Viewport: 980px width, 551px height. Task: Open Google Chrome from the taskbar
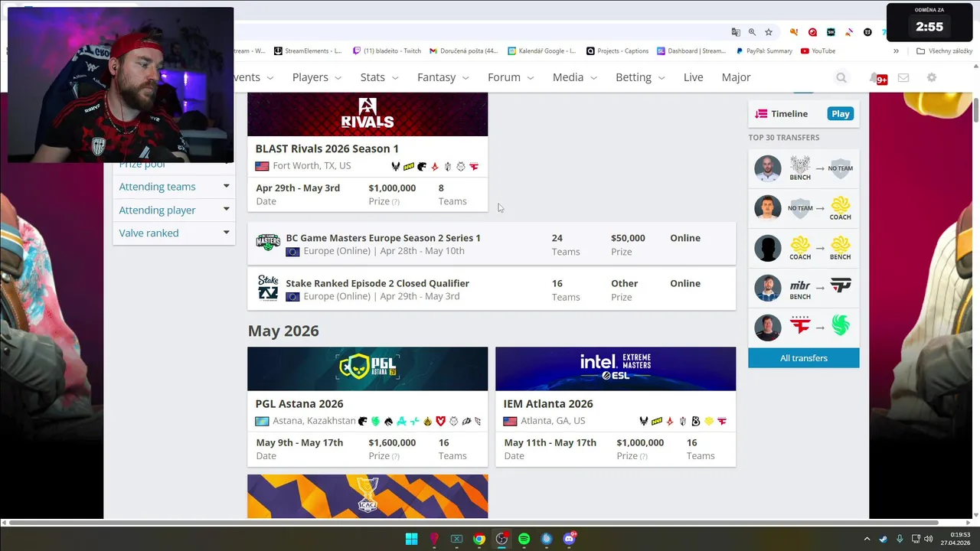[479, 539]
